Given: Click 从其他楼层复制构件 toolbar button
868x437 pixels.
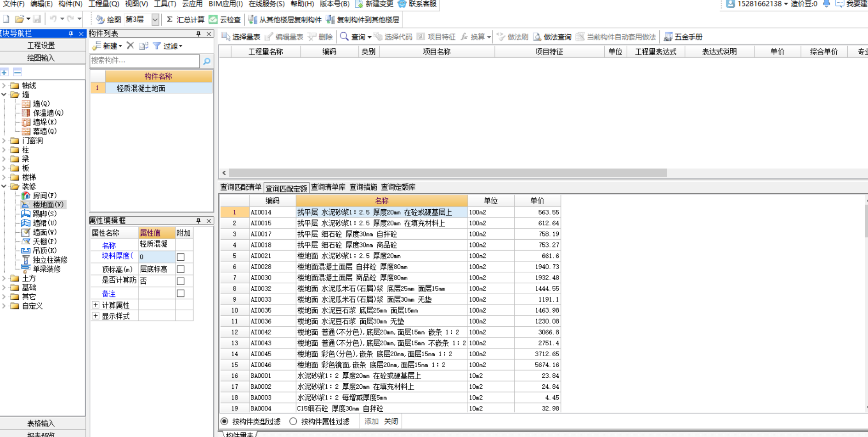Looking at the screenshot, I should [285, 20].
